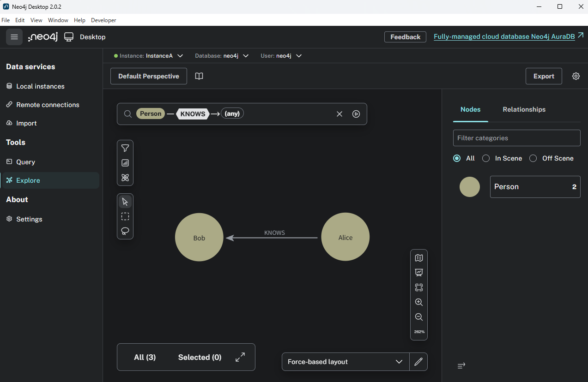Choose the Off Scene radio option
Image resolution: width=588 pixels, height=382 pixels.
point(533,158)
